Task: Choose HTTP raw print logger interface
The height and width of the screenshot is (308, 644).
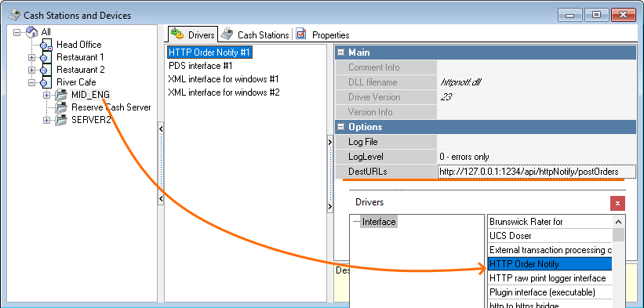Action: click(x=550, y=278)
